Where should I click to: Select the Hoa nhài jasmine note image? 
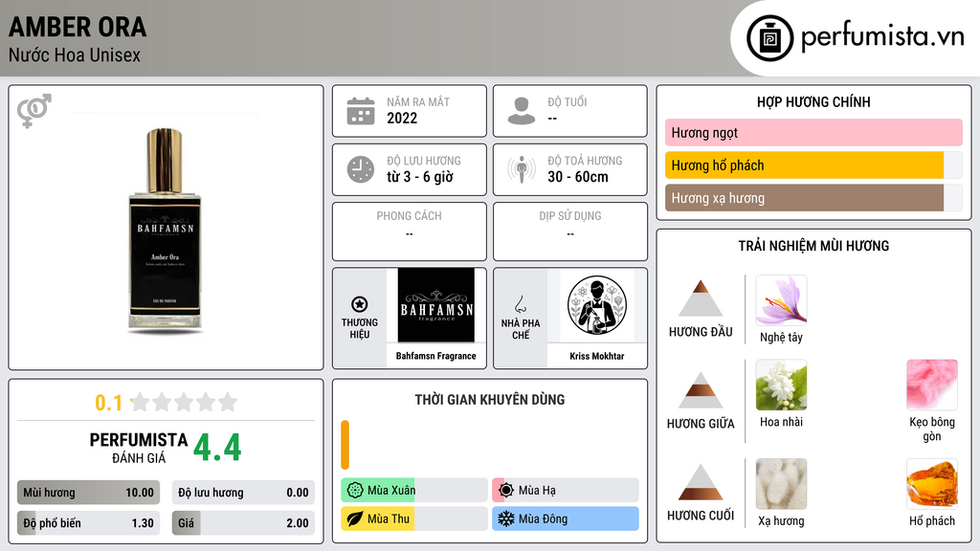point(781,386)
